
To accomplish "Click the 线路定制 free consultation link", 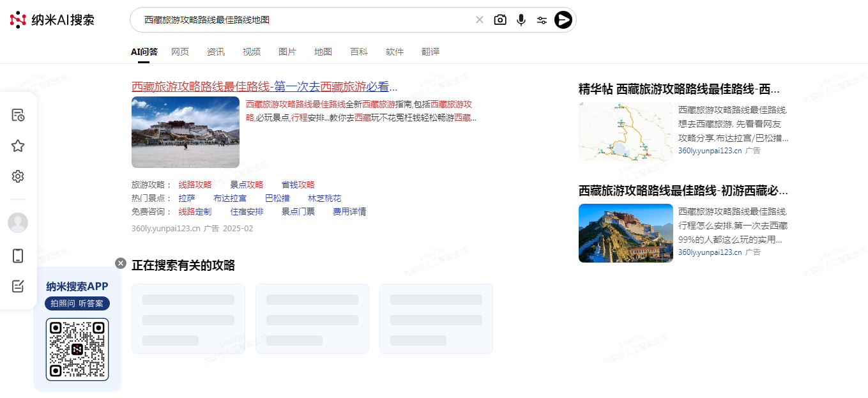I will coord(194,211).
